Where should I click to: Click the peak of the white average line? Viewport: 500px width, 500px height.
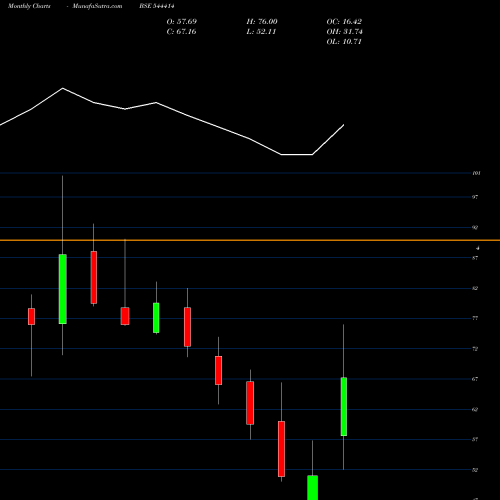click(x=63, y=88)
